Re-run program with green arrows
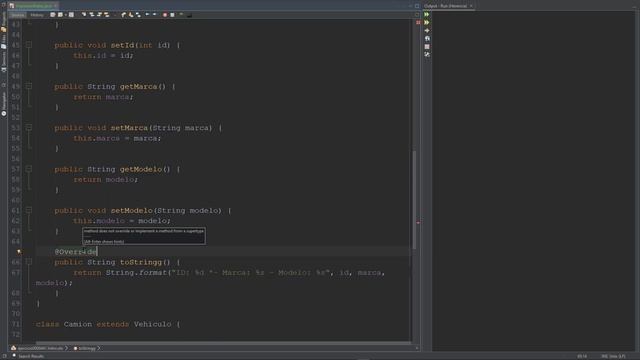 coord(427,14)
